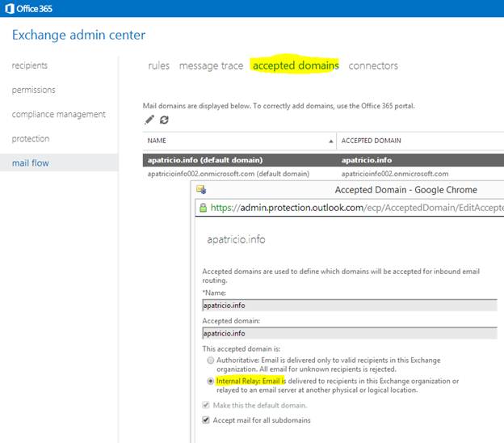Switch to the connectors tab
504x443 pixels.
373,65
